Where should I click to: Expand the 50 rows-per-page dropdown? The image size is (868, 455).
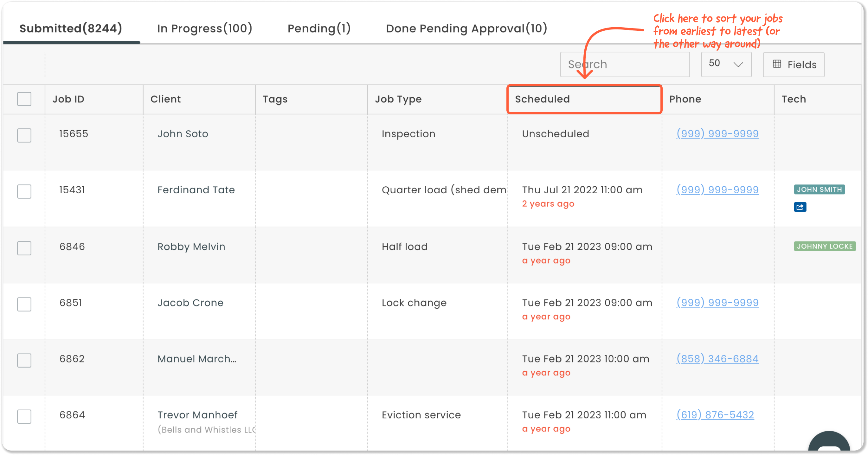click(x=726, y=64)
